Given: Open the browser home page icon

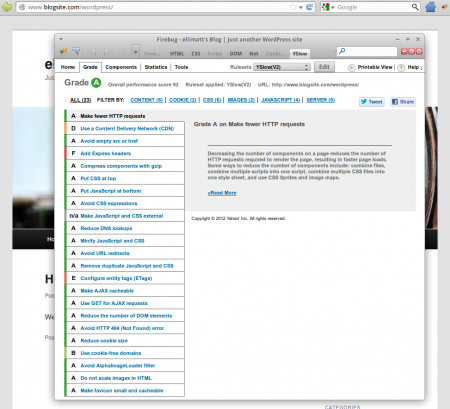Looking at the screenshot, I should tap(430, 7).
